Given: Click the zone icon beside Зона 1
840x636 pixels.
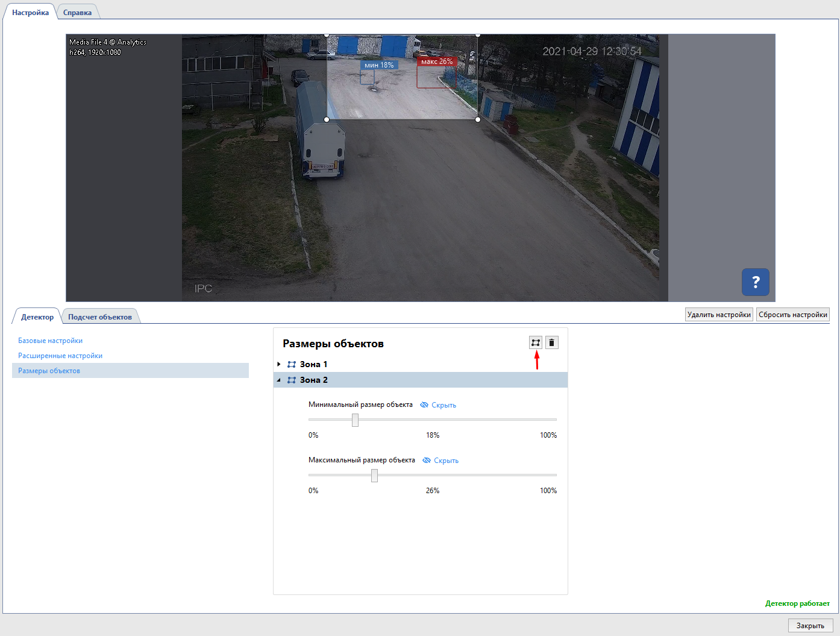Looking at the screenshot, I should tap(292, 364).
